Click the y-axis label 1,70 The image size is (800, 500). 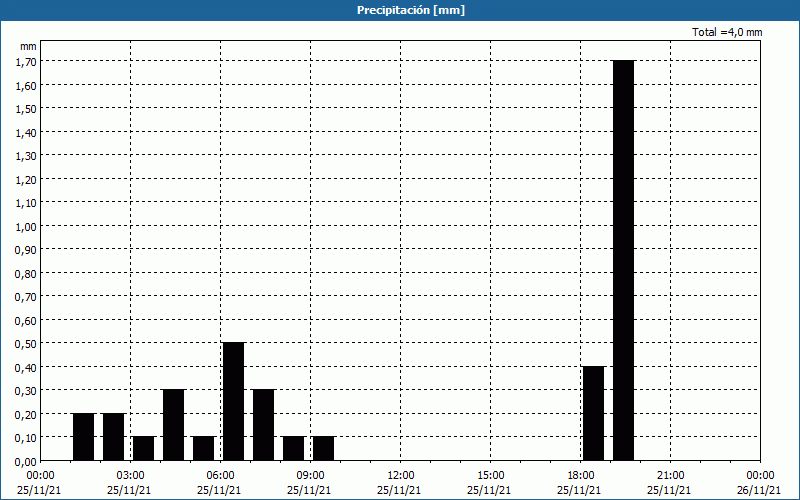(x=27, y=62)
